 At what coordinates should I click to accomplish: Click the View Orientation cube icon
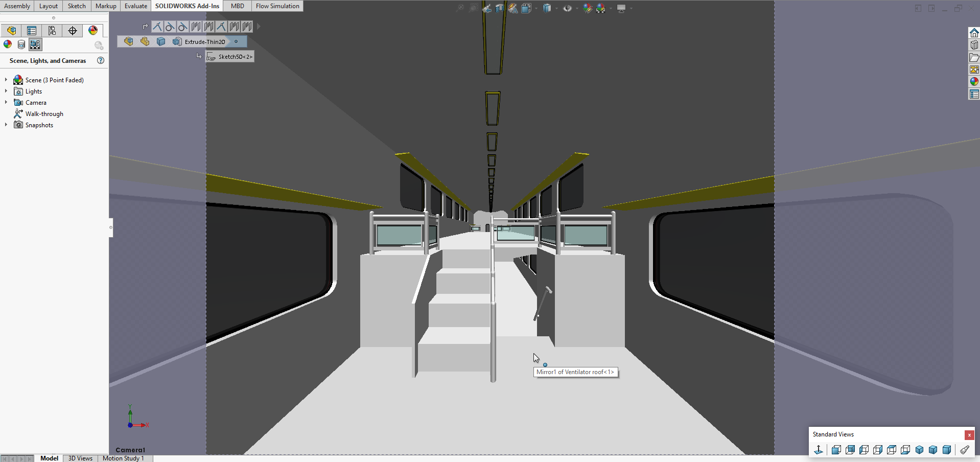tap(526, 8)
